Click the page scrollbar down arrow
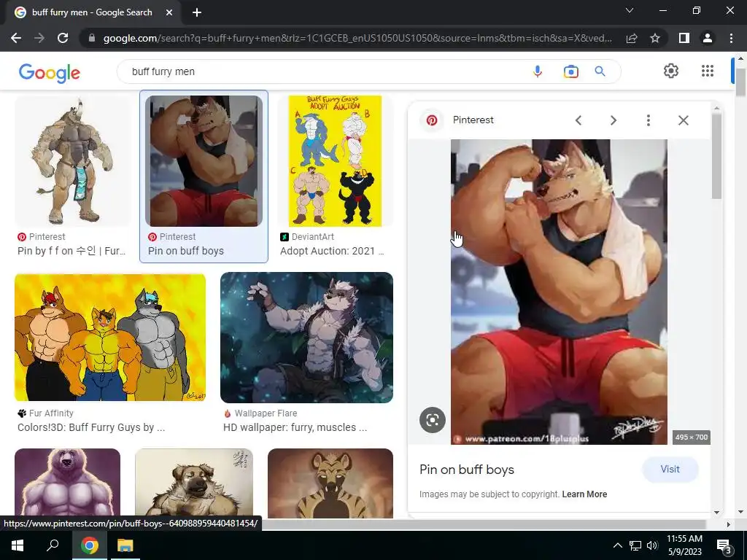 coord(740,512)
